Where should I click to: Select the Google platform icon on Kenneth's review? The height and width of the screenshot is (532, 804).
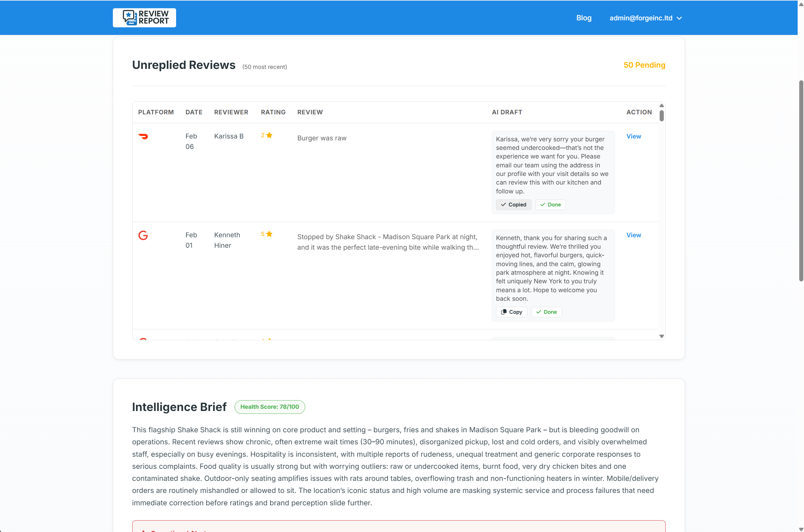coord(143,235)
